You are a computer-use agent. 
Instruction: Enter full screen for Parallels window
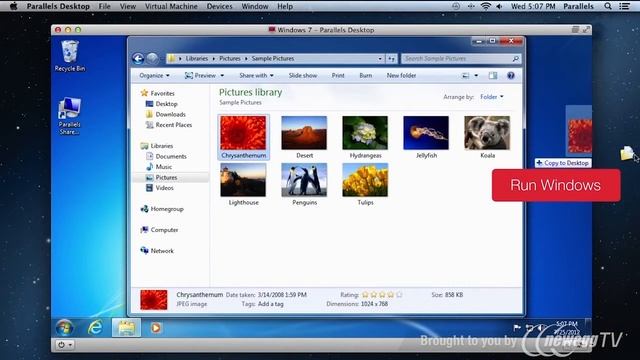pos(586,30)
